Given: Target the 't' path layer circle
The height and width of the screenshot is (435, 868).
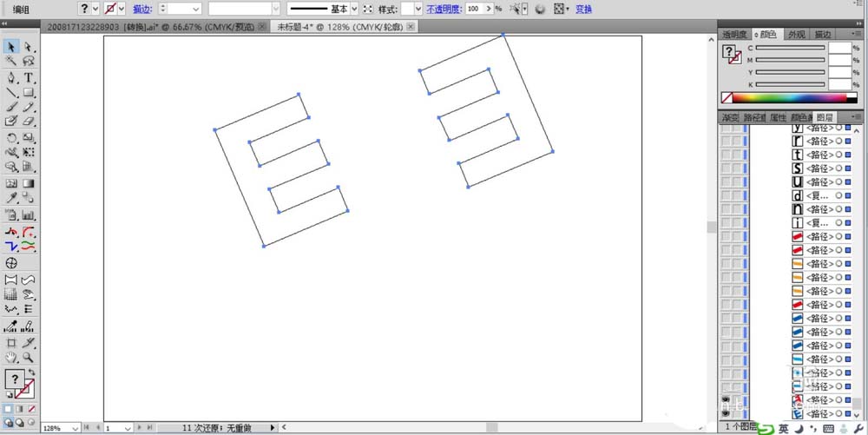Looking at the screenshot, I should pos(838,155).
